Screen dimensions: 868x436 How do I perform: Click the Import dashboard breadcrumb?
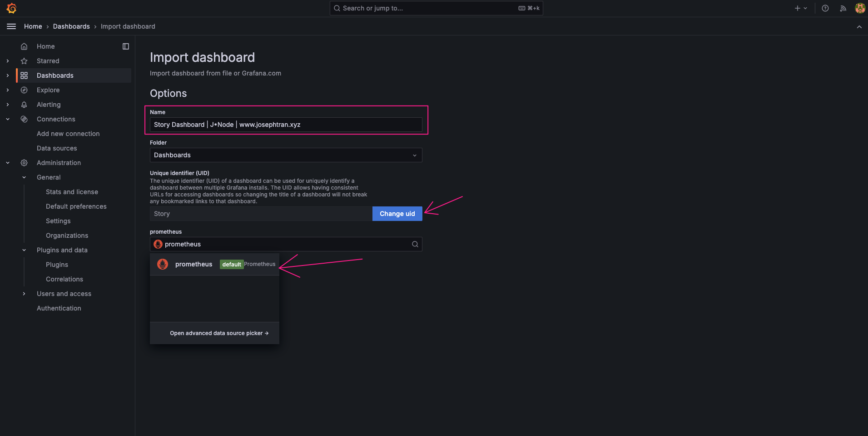128,26
